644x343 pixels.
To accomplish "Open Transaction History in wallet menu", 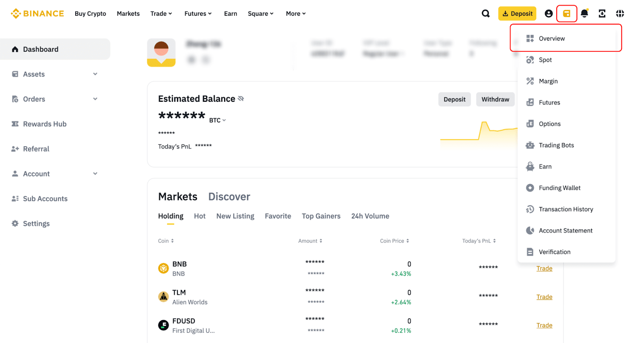I will [x=566, y=209].
